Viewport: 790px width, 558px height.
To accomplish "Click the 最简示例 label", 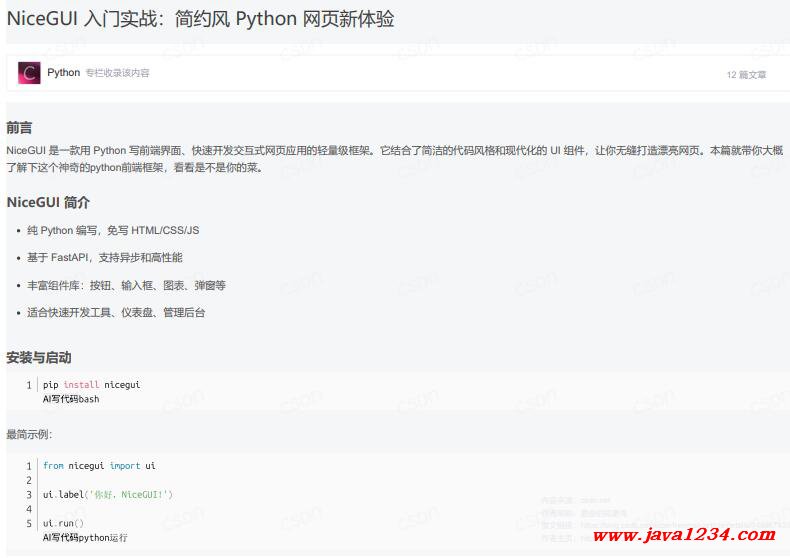I will (29, 434).
